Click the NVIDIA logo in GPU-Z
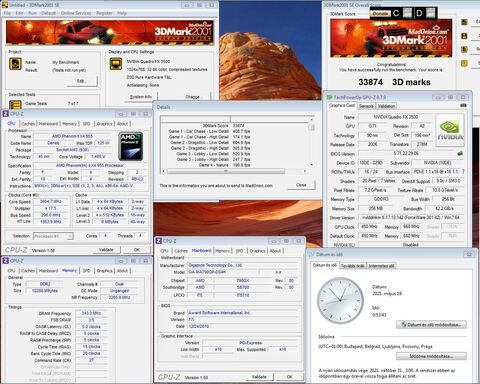 click(x=450, y=130)
